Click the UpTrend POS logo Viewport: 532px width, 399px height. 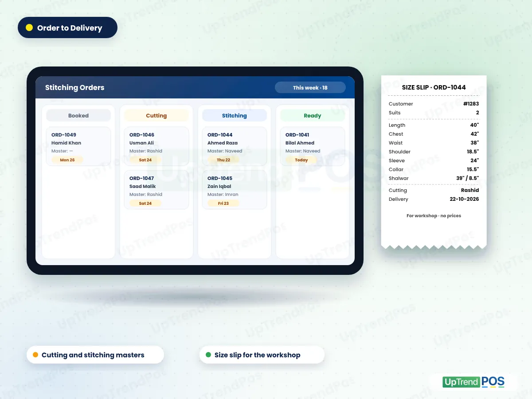tap(473, 382)
